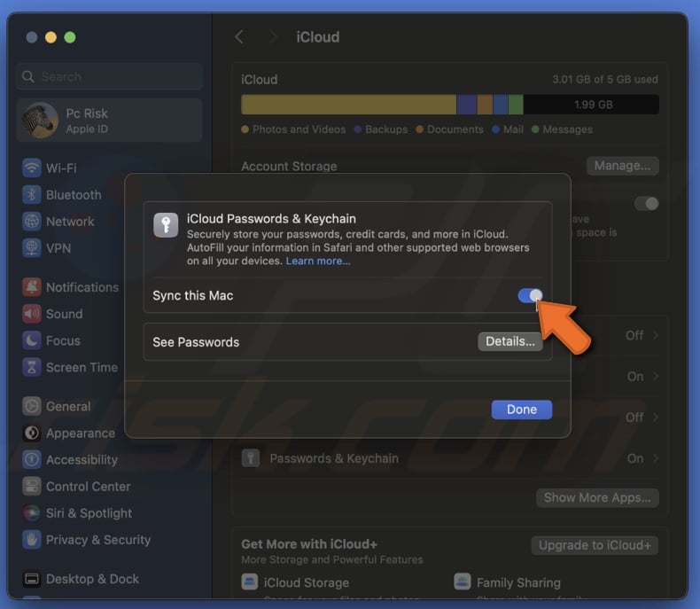This screenshot has height=609, width=700.
Task: Click Upgrade to iCloud+ button
Action: [595, 545]
